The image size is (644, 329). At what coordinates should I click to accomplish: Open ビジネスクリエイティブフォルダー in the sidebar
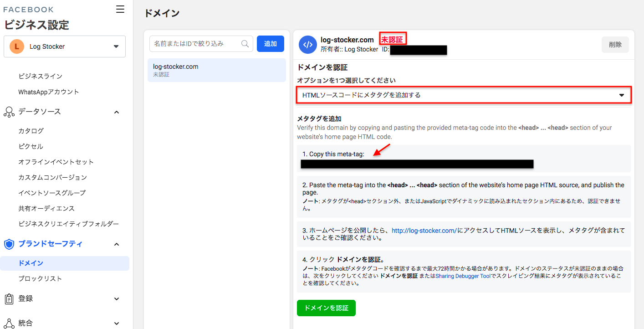tap(68, 224)
